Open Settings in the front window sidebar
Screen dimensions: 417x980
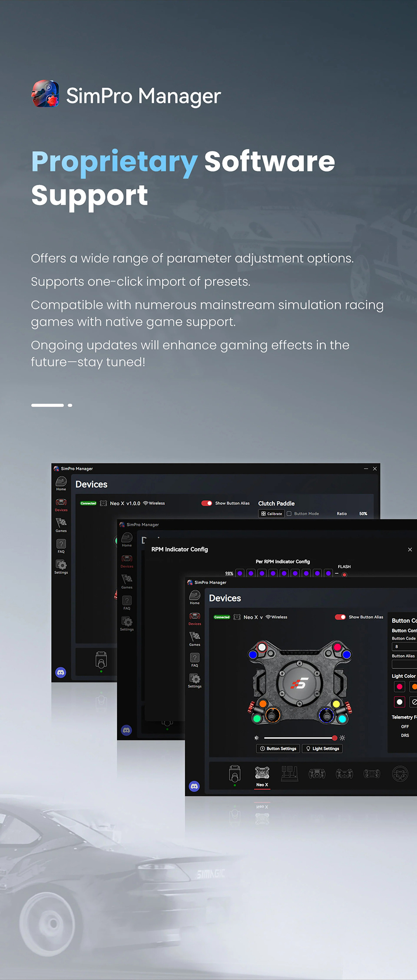195,680
